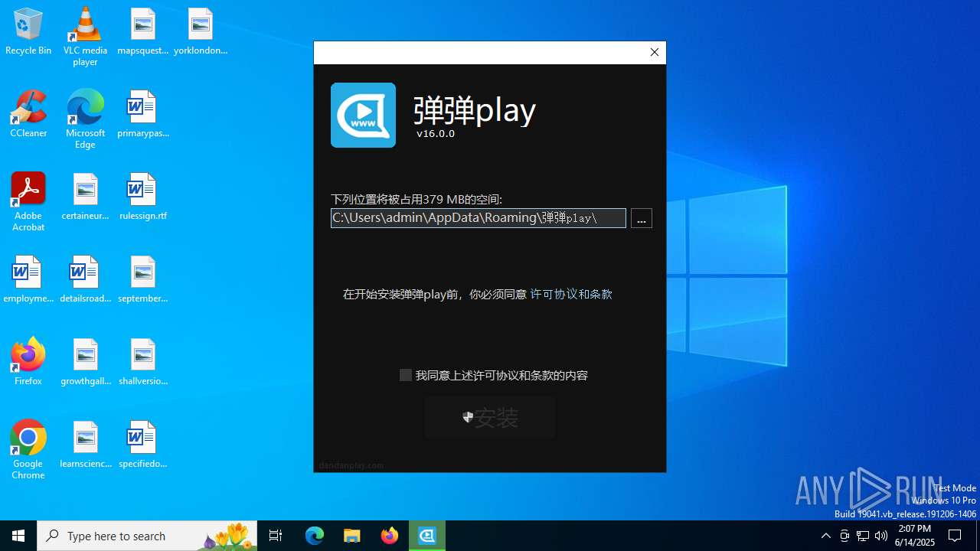Image resolution: width=980 pixels, height=551 pixels.
Task: Select the shallversio image file icon
Action: point(142,363)
